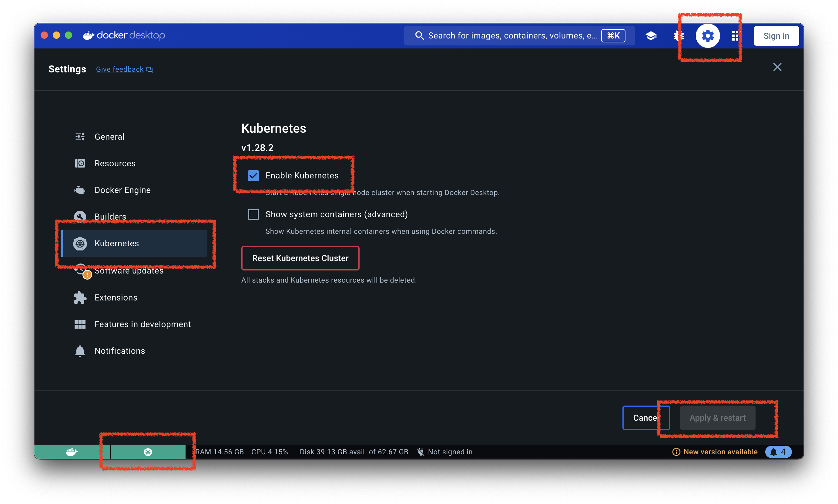
Task: Click the Kubernetes status icon in footer
Action: pyautogui.click(x=148, y=452)
